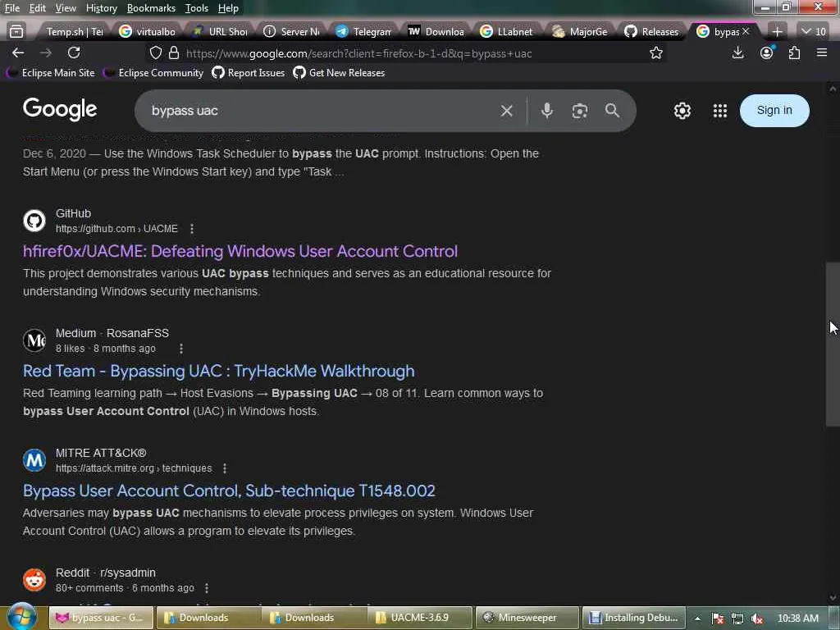Open the Bookmarks menu
The image size is (840, 630).
(151, 8)
